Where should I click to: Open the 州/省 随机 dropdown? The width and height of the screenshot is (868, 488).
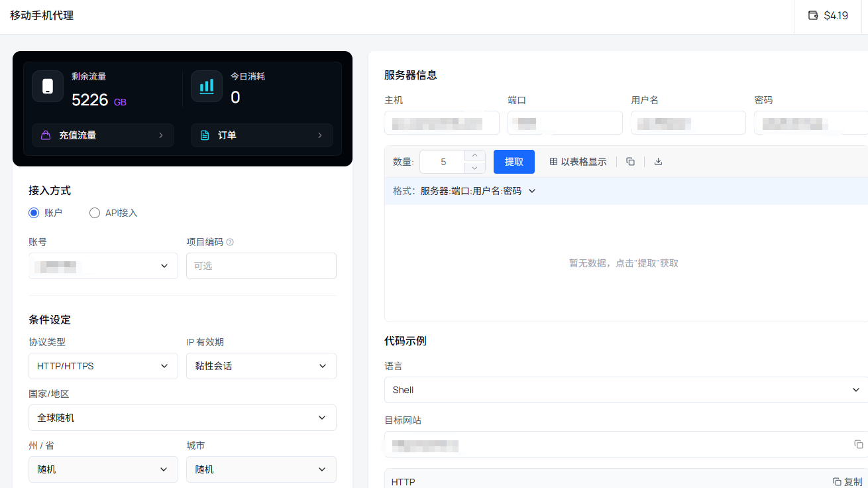click(103, 469)
